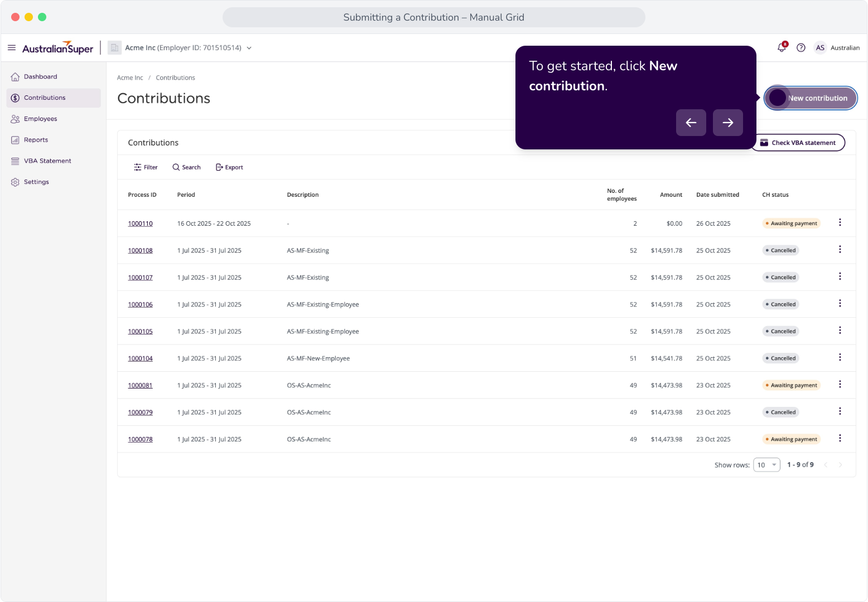Open row actions menu for 1000107
This screenshot has width=868, height=602.
[x=840, y=276]
